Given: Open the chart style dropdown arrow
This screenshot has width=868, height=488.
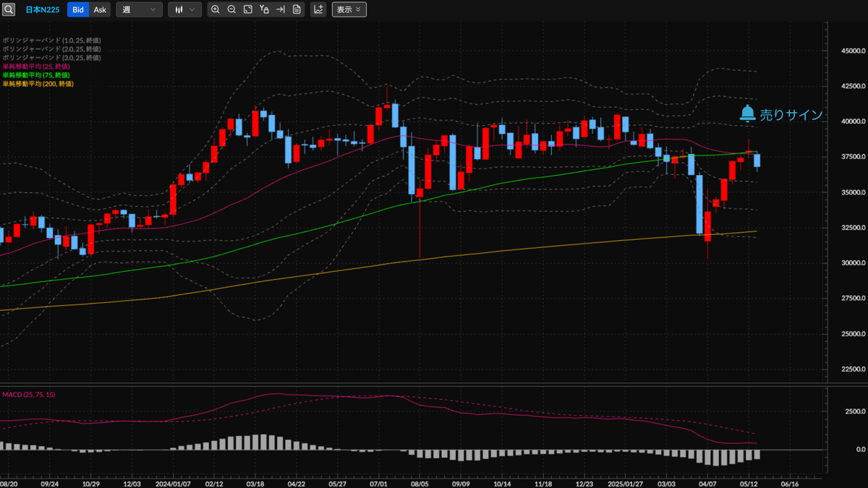Looking at the screenshot, I should (193, 9).
